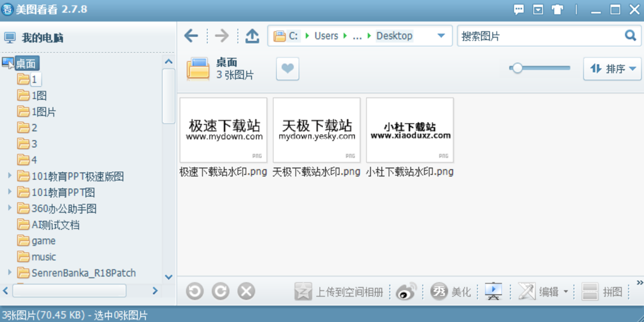Image resolution: width=644 pixels, height=322 pixels.
Task: Open the address path history dropdown arrow
Action: point(441,36)
